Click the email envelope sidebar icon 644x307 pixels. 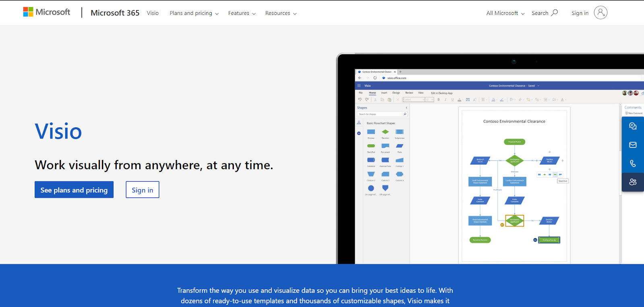click(x=633, y=145)
